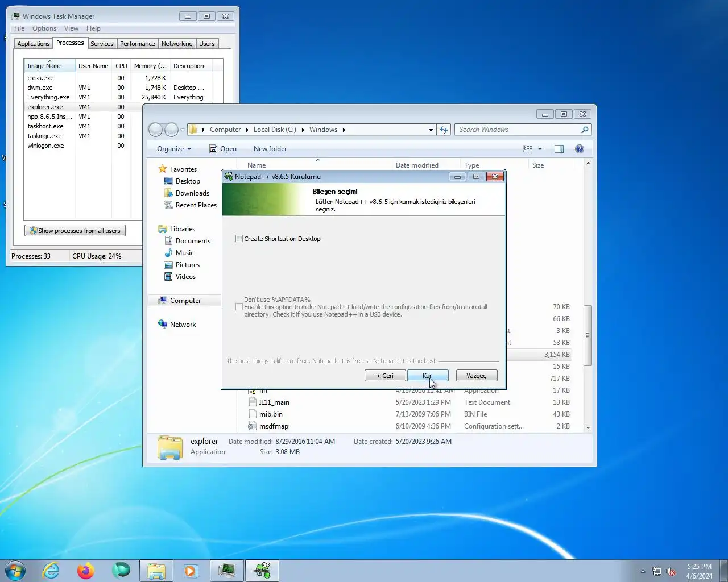The width and height of the screenshot is (728, 582).
Task: Click the Geri back button
Action: [x=385, y=376]
